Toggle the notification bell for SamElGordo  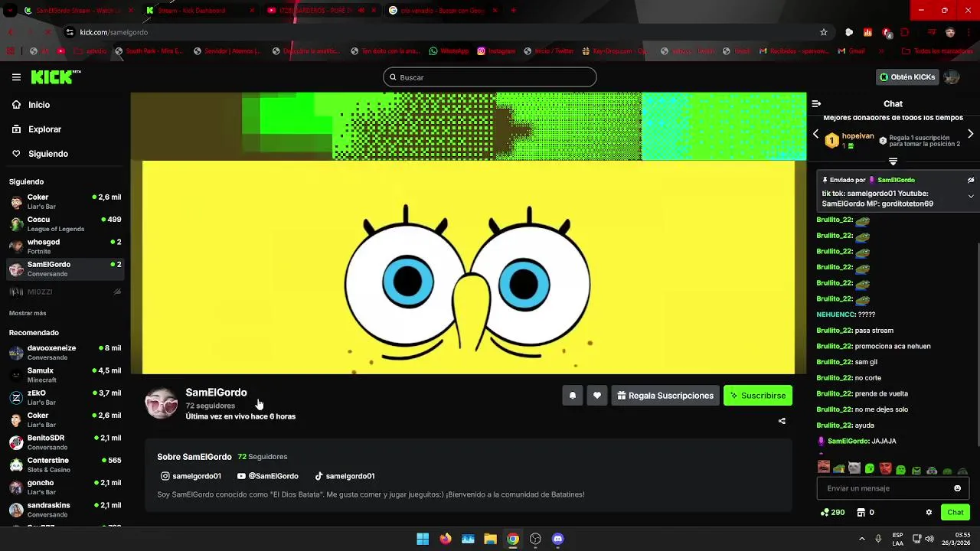click(x=572, y=396)
